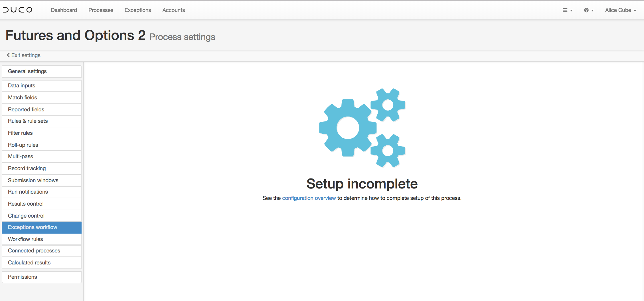Select General settings in sidebar

pos(42,71)
